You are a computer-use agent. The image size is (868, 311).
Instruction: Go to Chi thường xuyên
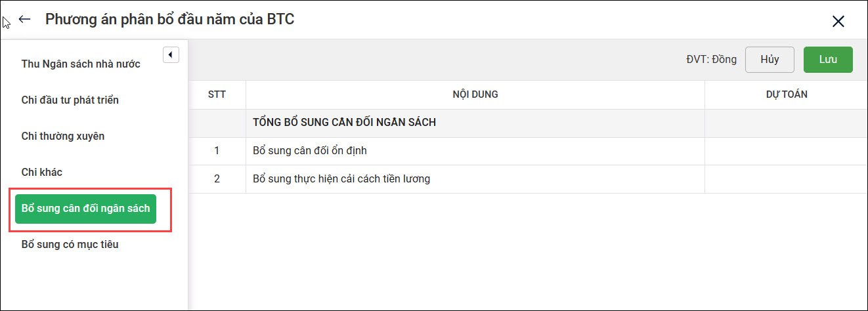click(63, 136)
